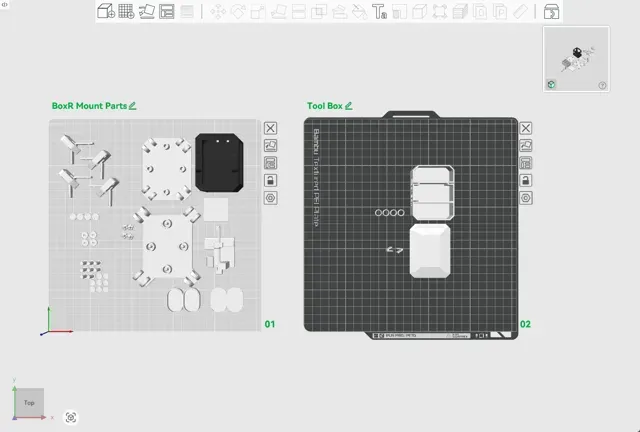Select the white lid model on Tool Box plate
The image size is (640, 432).
coord(430,251)
